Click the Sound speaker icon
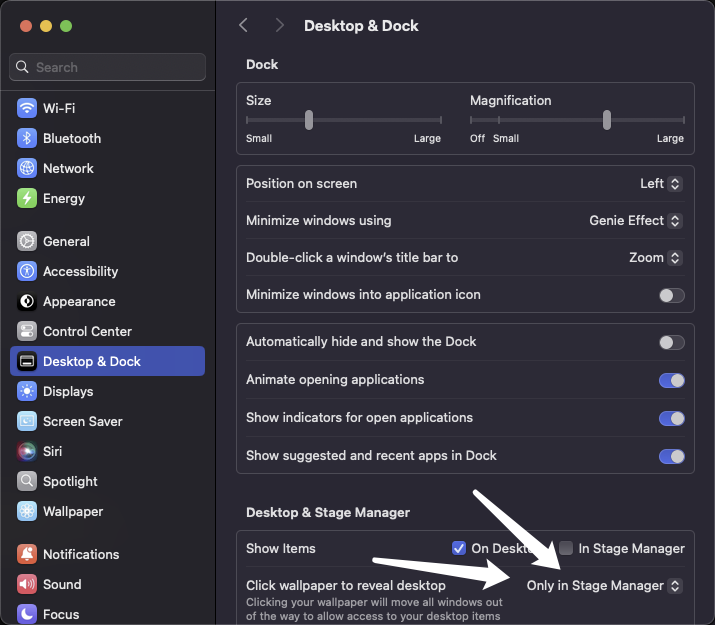The height and width of the screenshot is (625, 715). click(27, 584)
